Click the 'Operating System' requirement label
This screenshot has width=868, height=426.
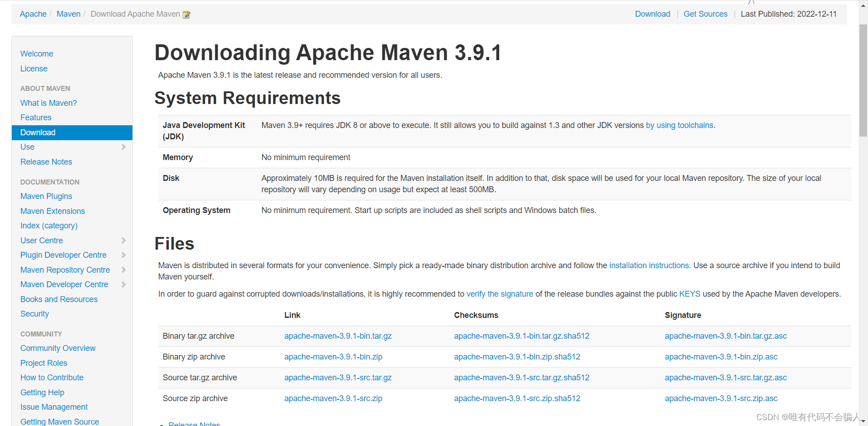(x=197, y=210)
